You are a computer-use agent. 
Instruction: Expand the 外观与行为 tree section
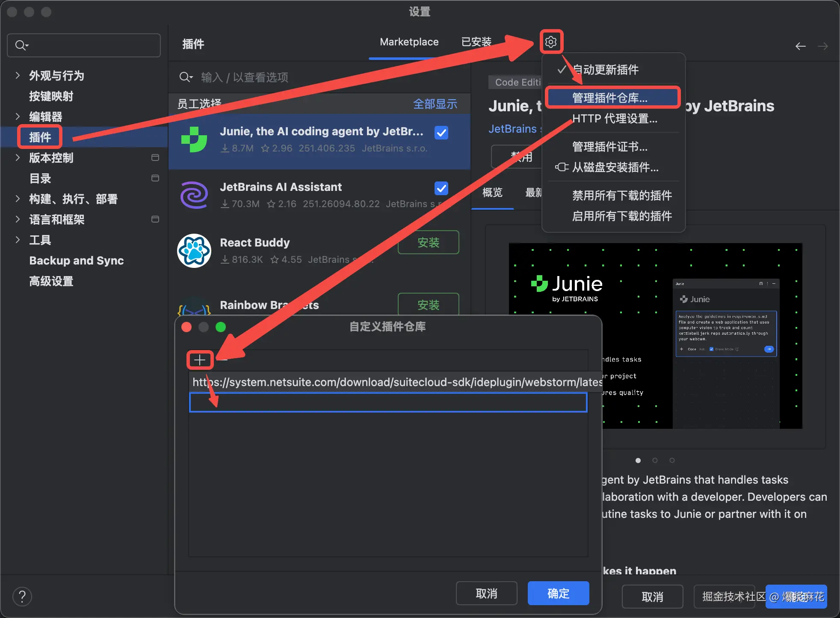18,76
